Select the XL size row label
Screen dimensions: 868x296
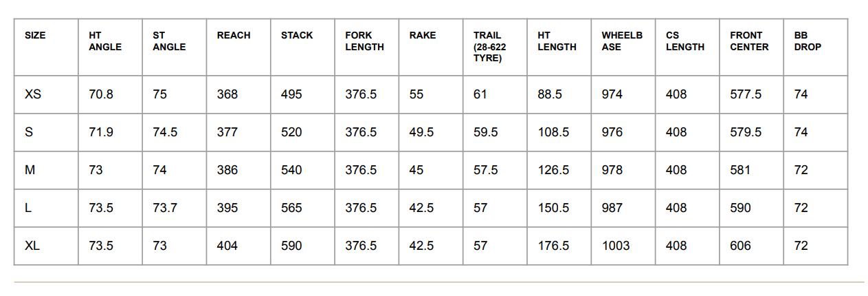pyautogui.click(x=33, y=246)
